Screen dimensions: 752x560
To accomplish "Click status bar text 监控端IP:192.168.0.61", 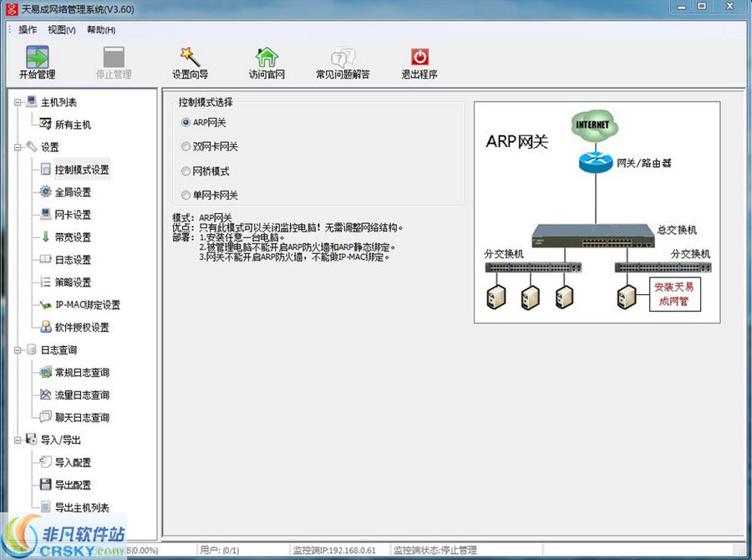I will click(335, 551).
